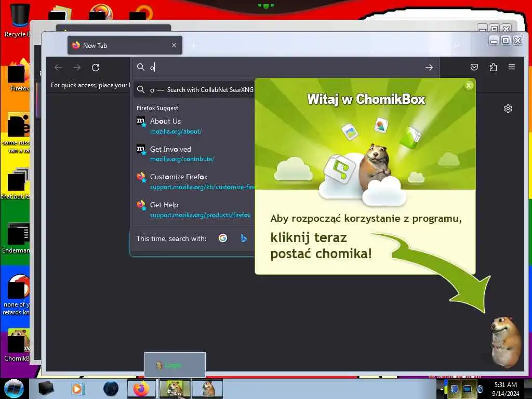Click the hamster character
The image size is (532, 399).
[x=506, y=342]
